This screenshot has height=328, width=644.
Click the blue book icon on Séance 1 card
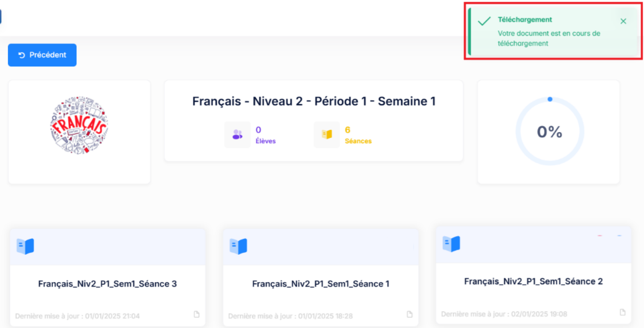click(x=238, y=246)
